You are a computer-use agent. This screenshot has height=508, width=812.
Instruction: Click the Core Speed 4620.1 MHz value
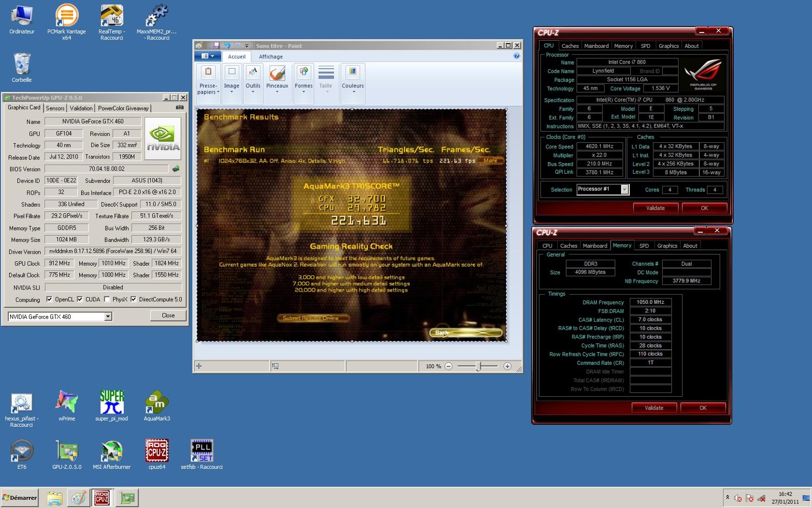tap(599, 146)
